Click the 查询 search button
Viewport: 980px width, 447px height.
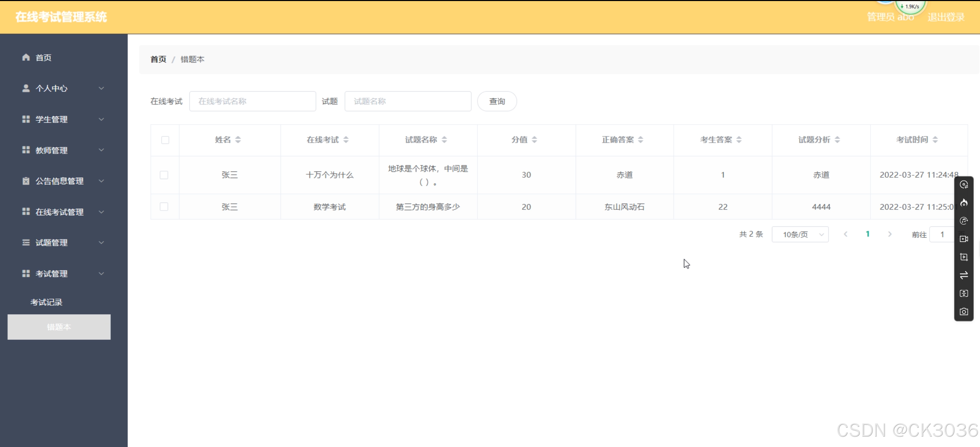pos(497,101)
